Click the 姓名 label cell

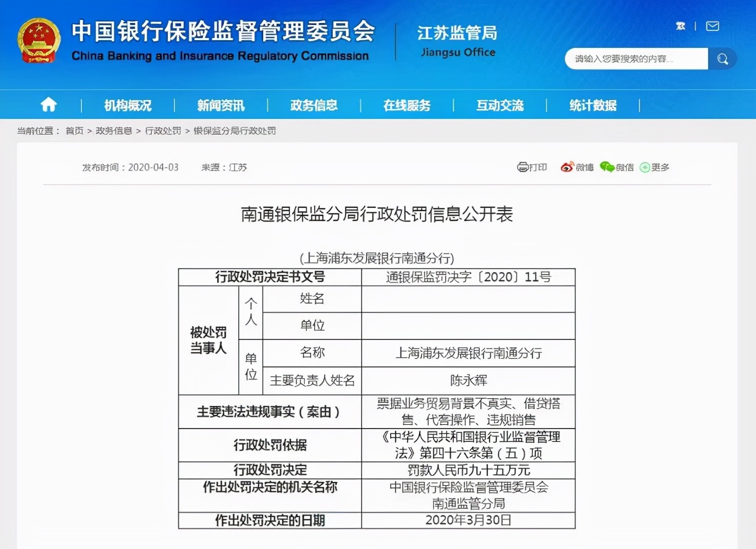(x=312, y=299)
